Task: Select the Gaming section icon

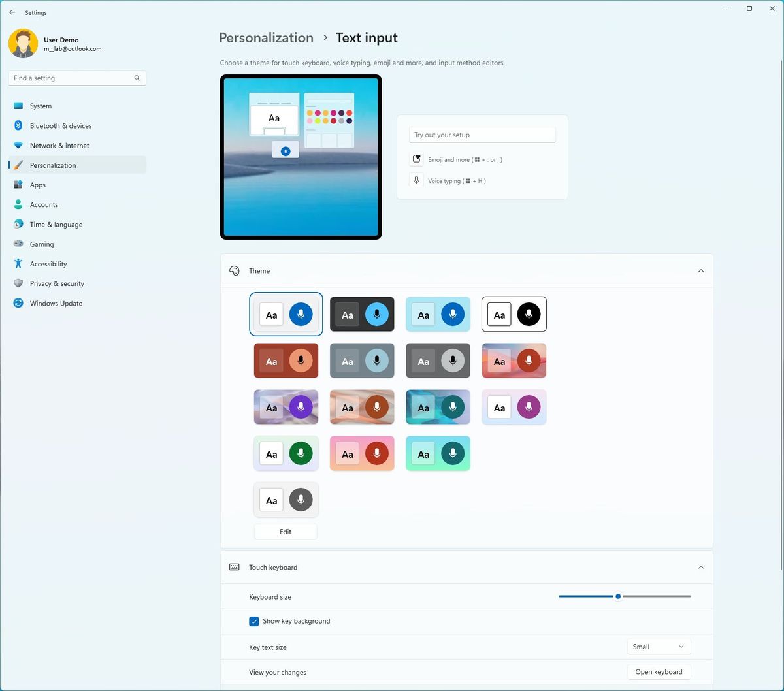Action: 19,244
